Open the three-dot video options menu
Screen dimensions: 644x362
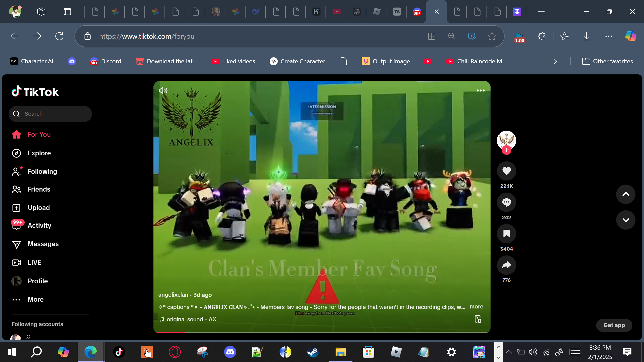pos(480,90)
